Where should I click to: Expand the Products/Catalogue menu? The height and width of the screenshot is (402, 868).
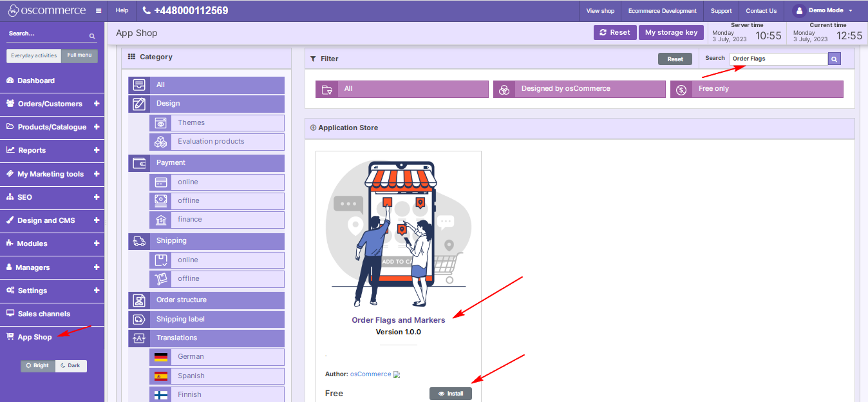97,127
